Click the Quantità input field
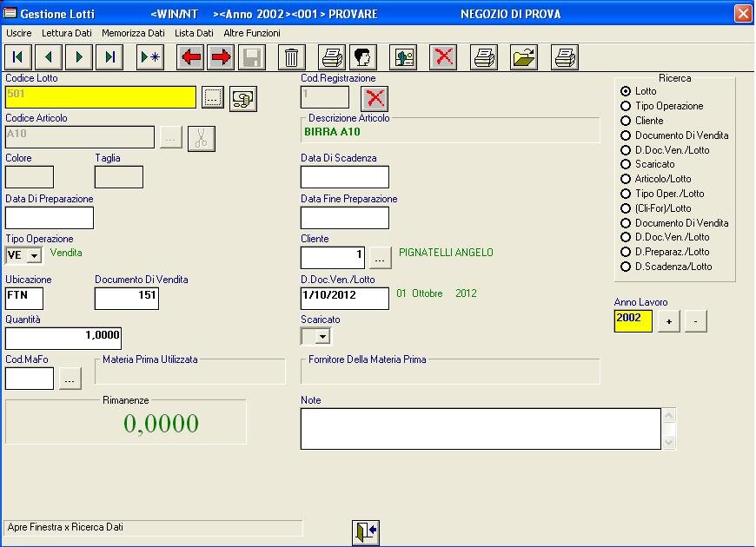The width and height of the screenshot is (756, 547). click(63, 338)
